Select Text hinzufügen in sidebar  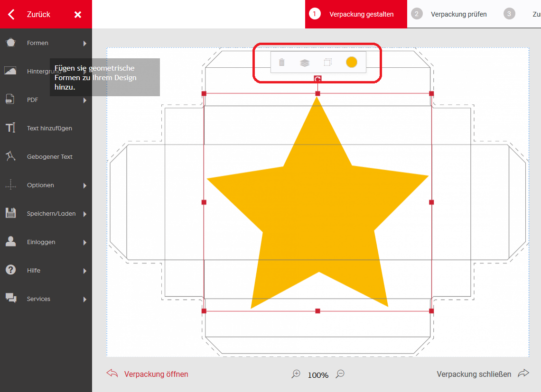(x=49, y=128)
